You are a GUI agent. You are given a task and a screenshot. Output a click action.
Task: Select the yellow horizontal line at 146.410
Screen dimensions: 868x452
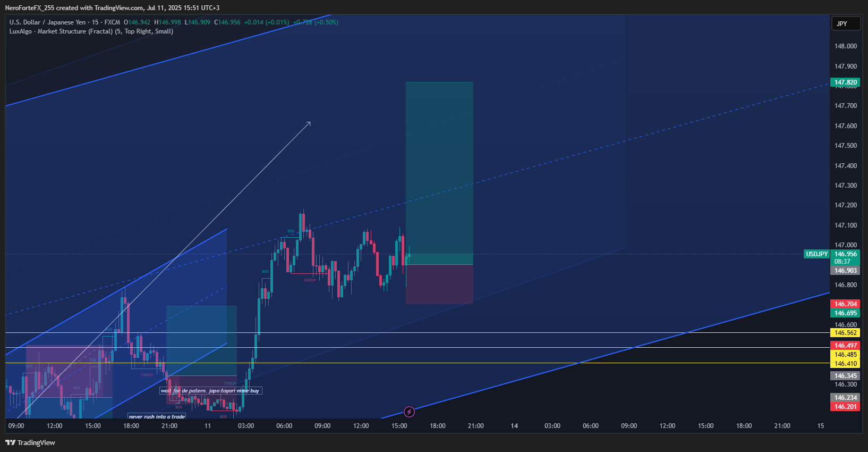[418, 363]
